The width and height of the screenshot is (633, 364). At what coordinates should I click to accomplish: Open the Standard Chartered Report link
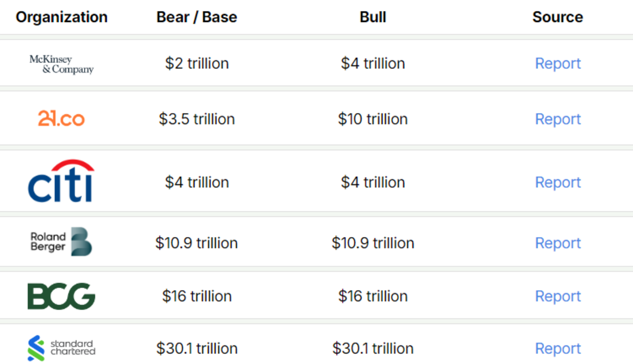coord(558,348)
